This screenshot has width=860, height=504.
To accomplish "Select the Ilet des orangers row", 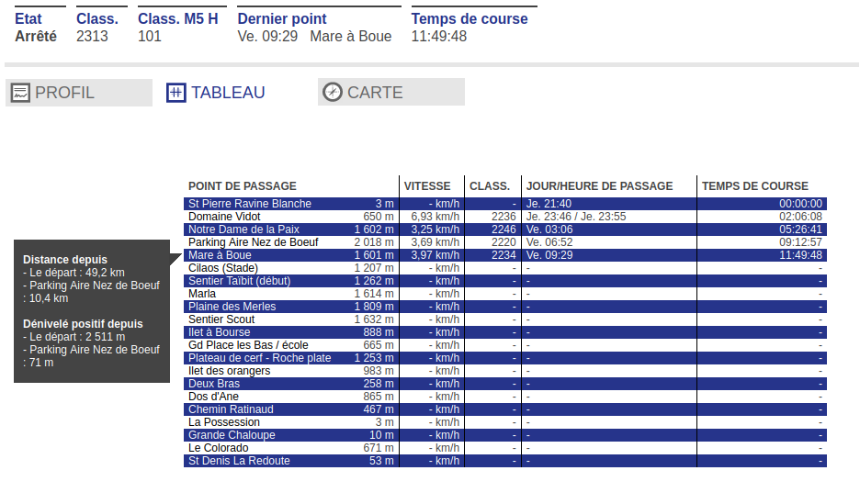I will (505, 371).
